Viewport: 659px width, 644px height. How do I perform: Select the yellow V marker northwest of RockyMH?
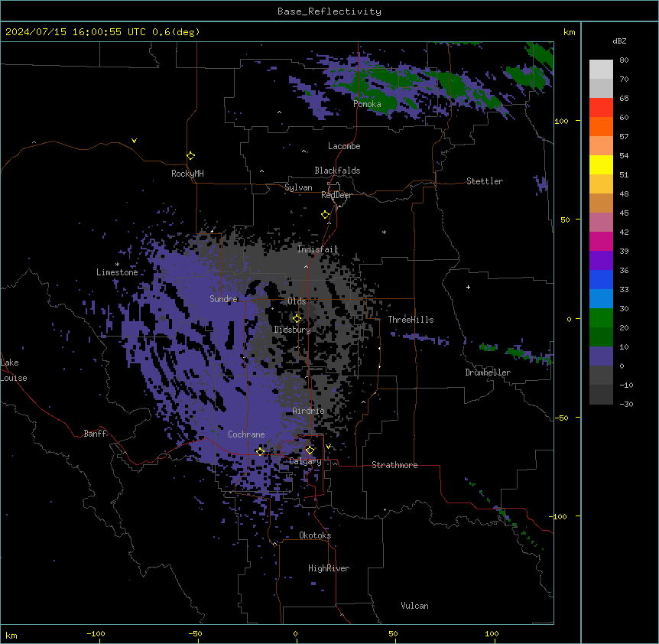pyautogui.click(x=134, y=141)
